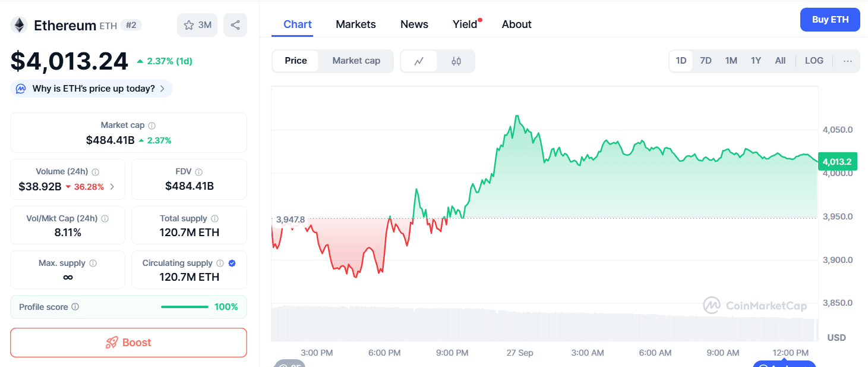
Task: Enable the LOG scale option
Action: (814, 61)
